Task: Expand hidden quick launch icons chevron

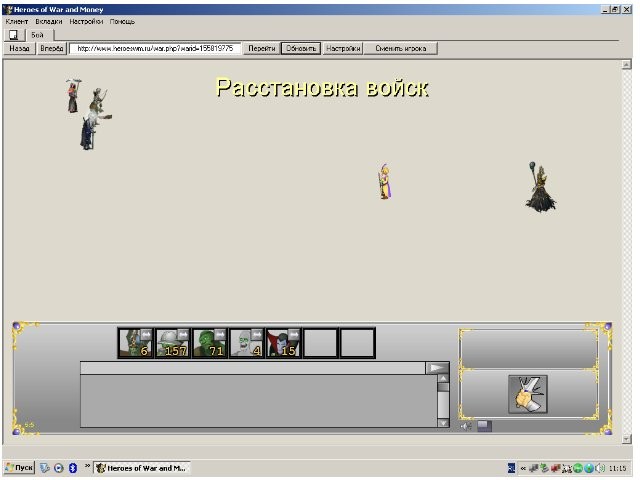Action: pos(87,466)
